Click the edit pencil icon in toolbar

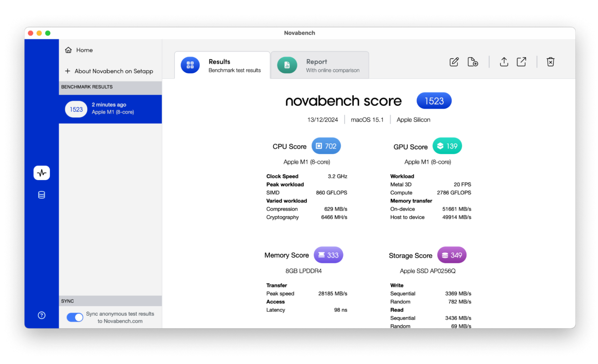click(x=454, y=62)
